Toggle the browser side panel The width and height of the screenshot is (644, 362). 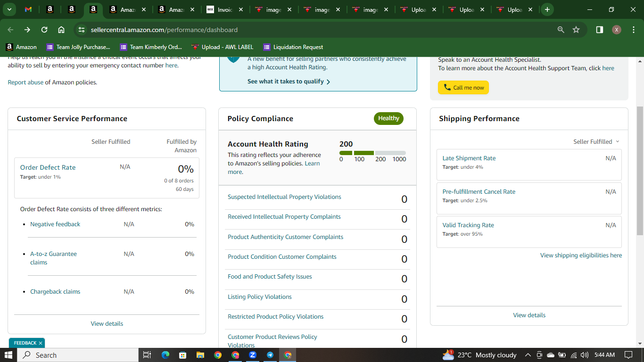(599, 30)
